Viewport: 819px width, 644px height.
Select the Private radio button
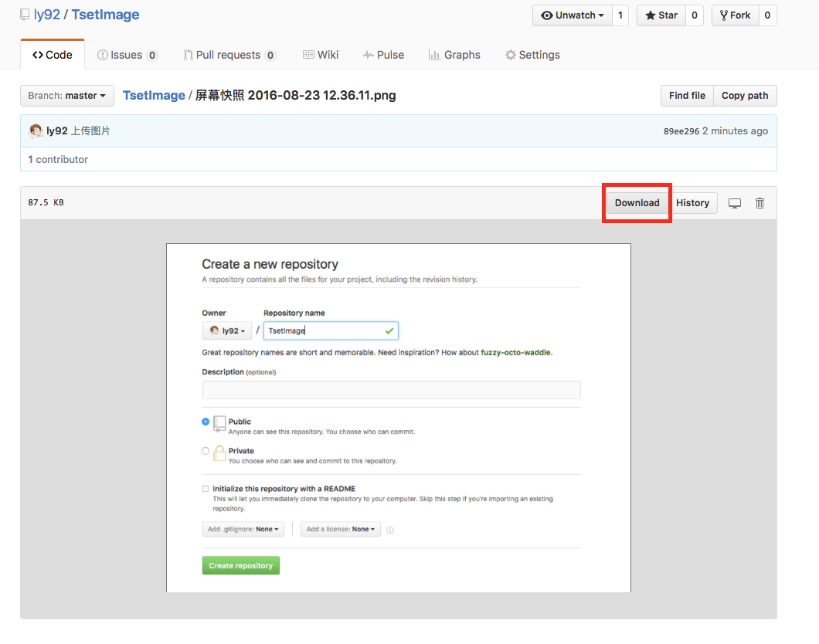[206, 451]
